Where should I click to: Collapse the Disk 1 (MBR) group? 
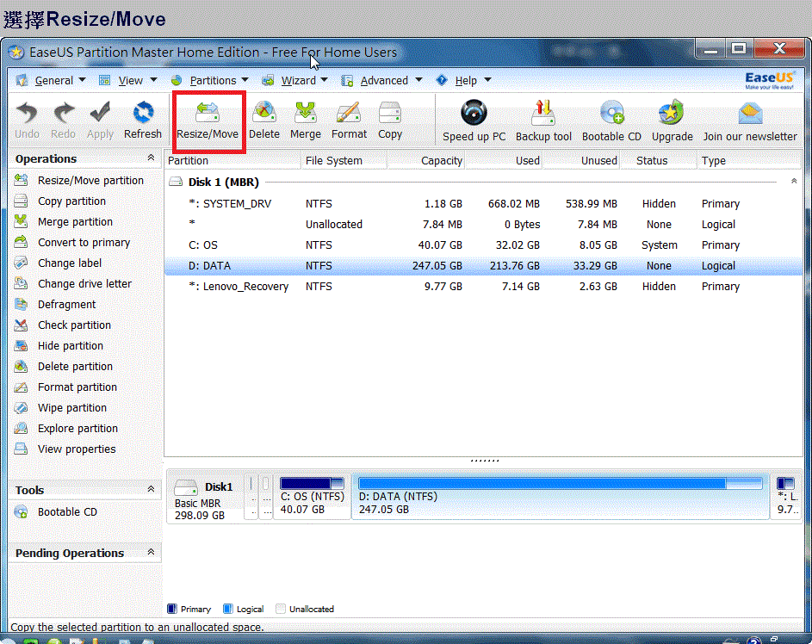[x=794, y=181]
